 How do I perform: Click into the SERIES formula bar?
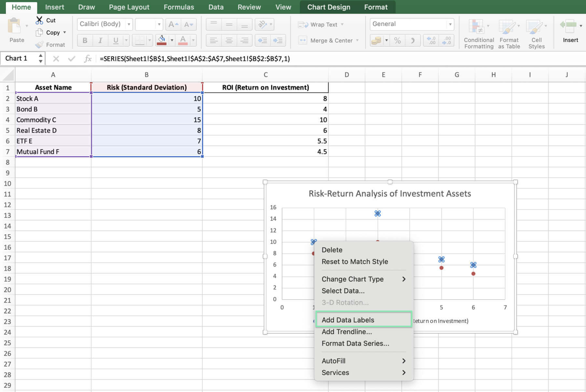pos(340,59)
